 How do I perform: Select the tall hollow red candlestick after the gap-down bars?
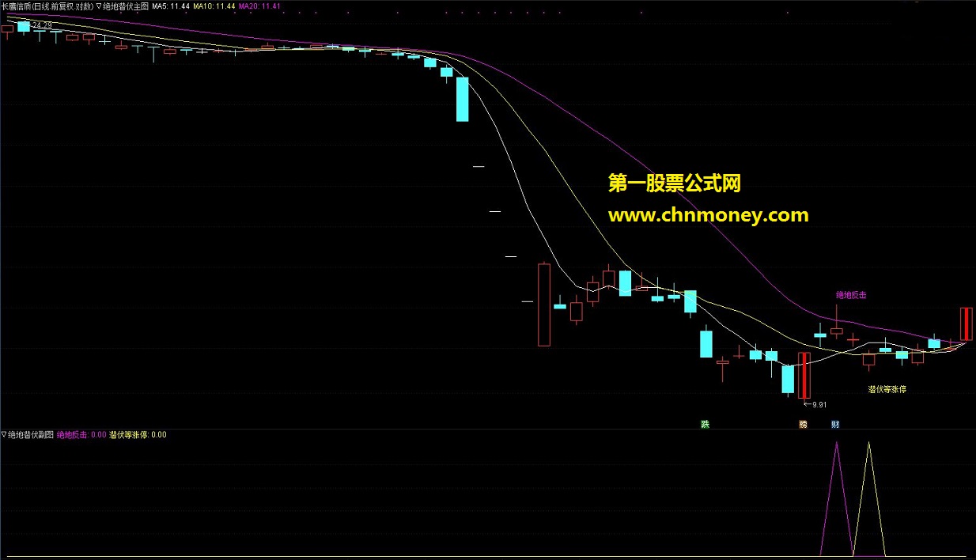[544, 305]
